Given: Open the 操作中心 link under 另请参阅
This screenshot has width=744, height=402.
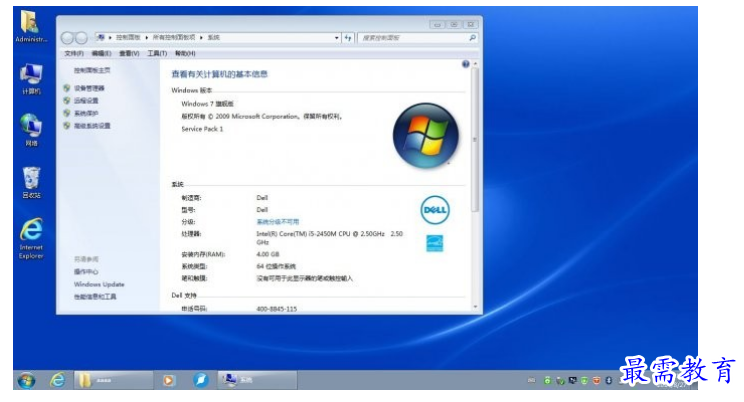Looking at the screenshot, I should [x=86, y=272].
